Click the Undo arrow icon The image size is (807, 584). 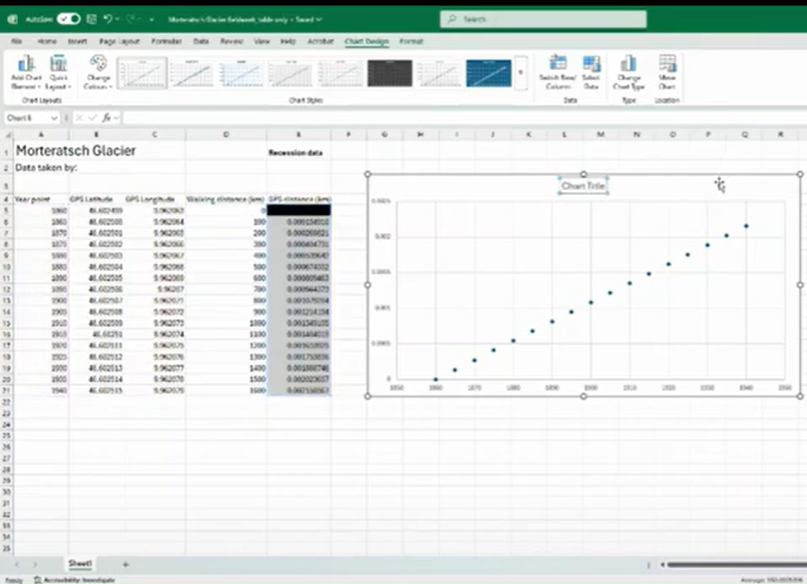pyautogui.click(x=108, y=20)
